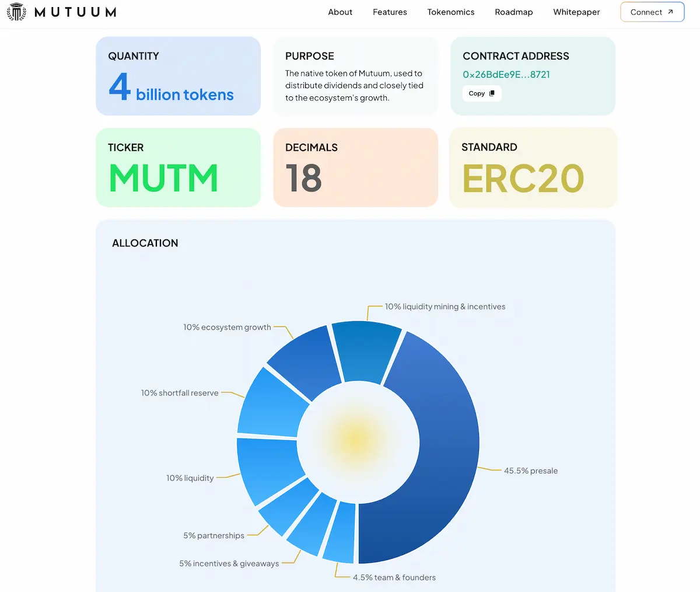Image resolution: width=700 pixels, height=592 pixels.
Task: Click the TICKER card heading
Action: (x=126, y=148)
